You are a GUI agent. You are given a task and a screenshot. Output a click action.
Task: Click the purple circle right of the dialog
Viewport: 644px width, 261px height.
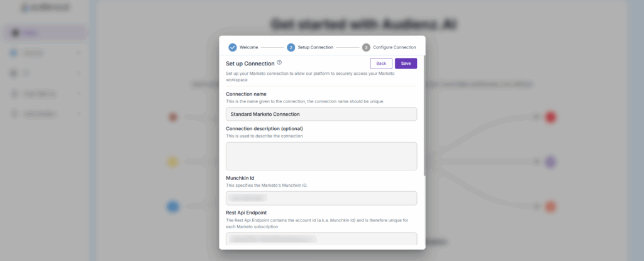tap(551, 162)
